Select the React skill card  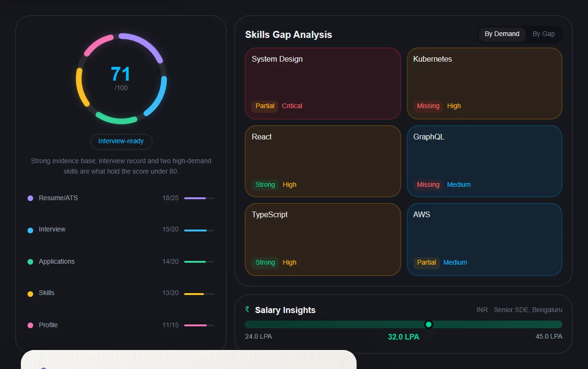pos(323,161)
